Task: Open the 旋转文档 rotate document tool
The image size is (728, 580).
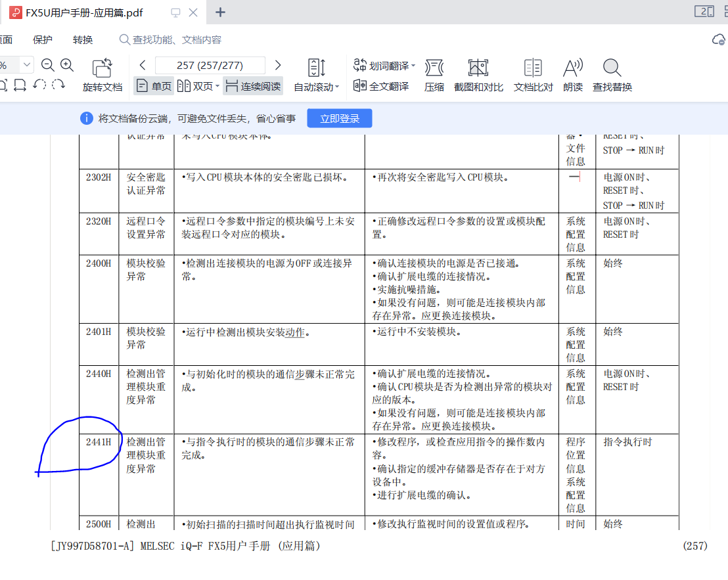Action: (x=102, y=75)
